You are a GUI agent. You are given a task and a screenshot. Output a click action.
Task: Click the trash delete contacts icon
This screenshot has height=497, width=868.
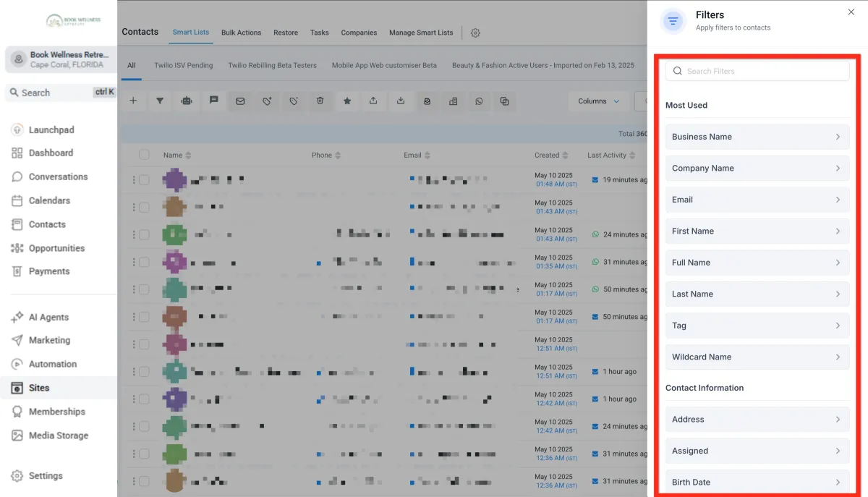click(320, 101)
